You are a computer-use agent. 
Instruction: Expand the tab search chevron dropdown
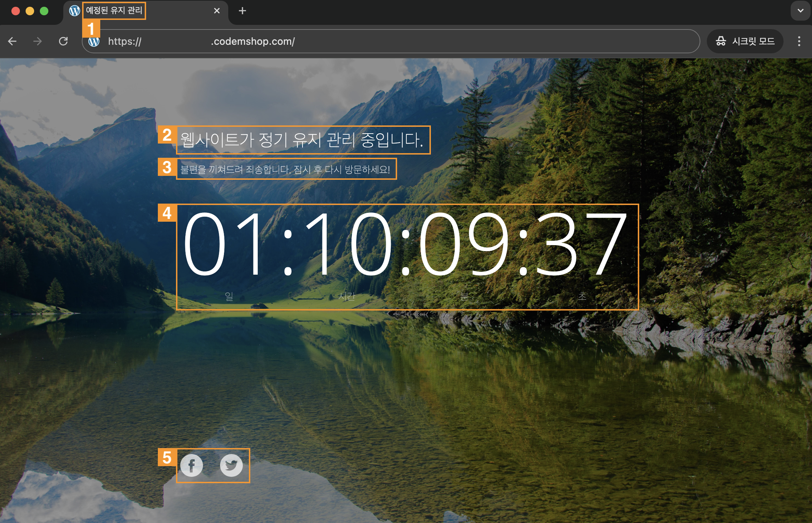[800, 11]
